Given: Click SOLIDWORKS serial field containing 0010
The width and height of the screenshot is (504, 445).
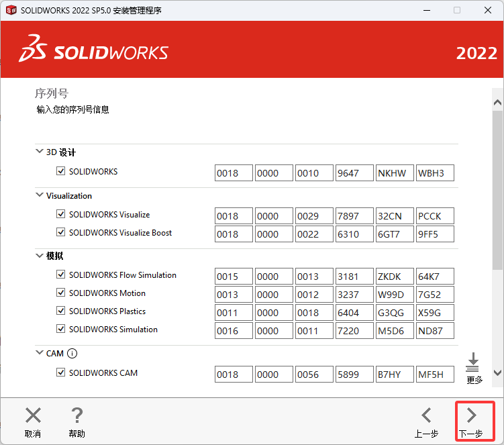Looking at the screenshot, I should pyautogui.click(x=314, y=173).
